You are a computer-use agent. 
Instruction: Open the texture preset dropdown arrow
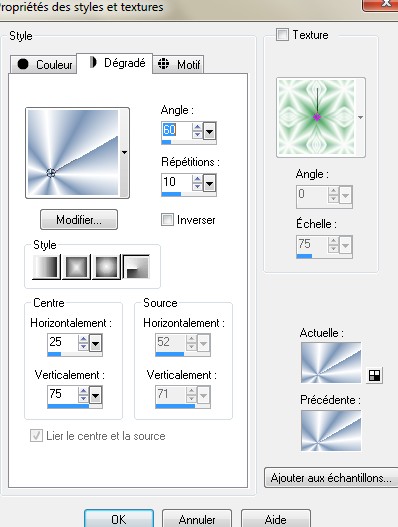point(360,117)
